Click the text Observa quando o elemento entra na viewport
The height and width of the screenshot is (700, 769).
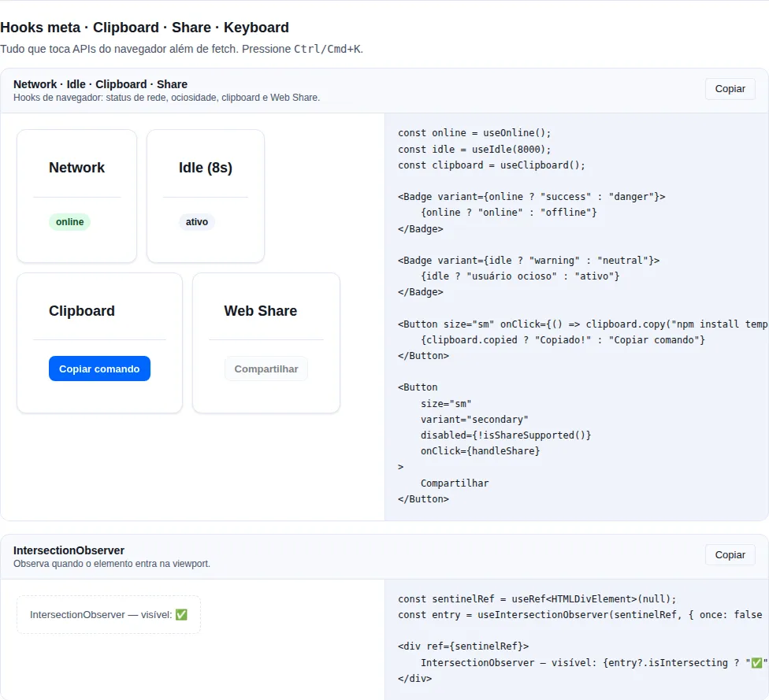click(x=112, y=564)
